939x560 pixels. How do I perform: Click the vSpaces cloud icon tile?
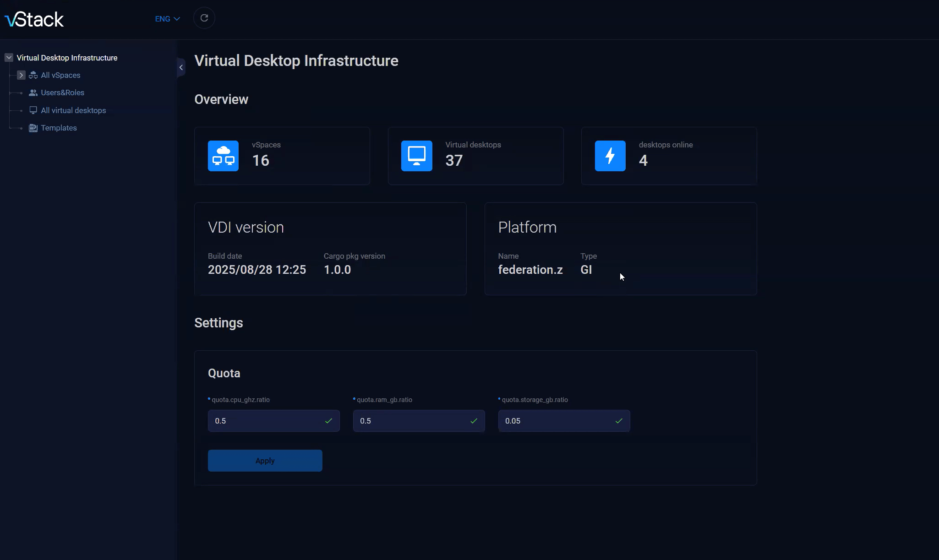click(x=223, y=156)
